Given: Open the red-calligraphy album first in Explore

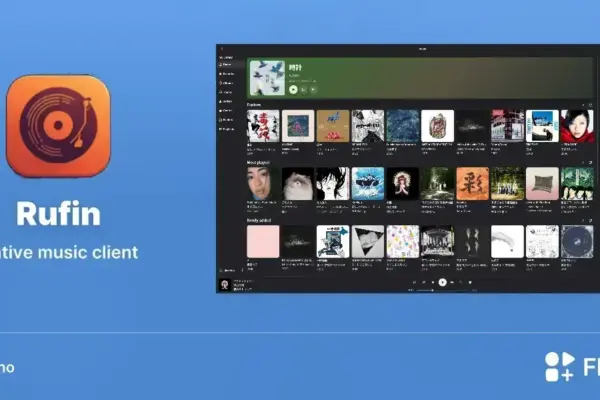Looking at the screenshot, I should [x=263, y=126].
